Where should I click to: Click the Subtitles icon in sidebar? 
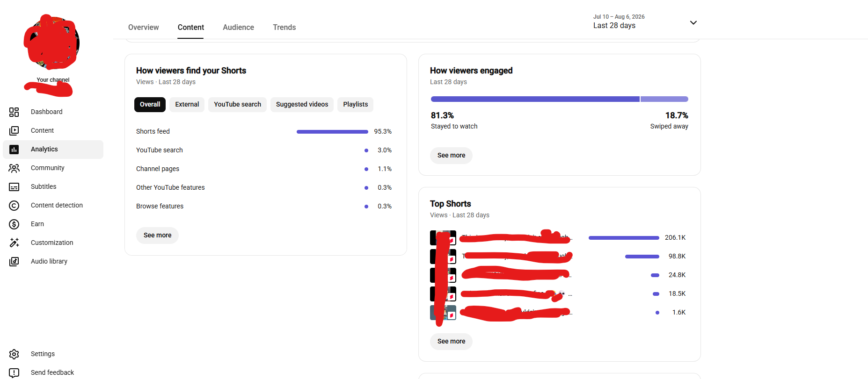pyautogui.click(x=14, y=187)
